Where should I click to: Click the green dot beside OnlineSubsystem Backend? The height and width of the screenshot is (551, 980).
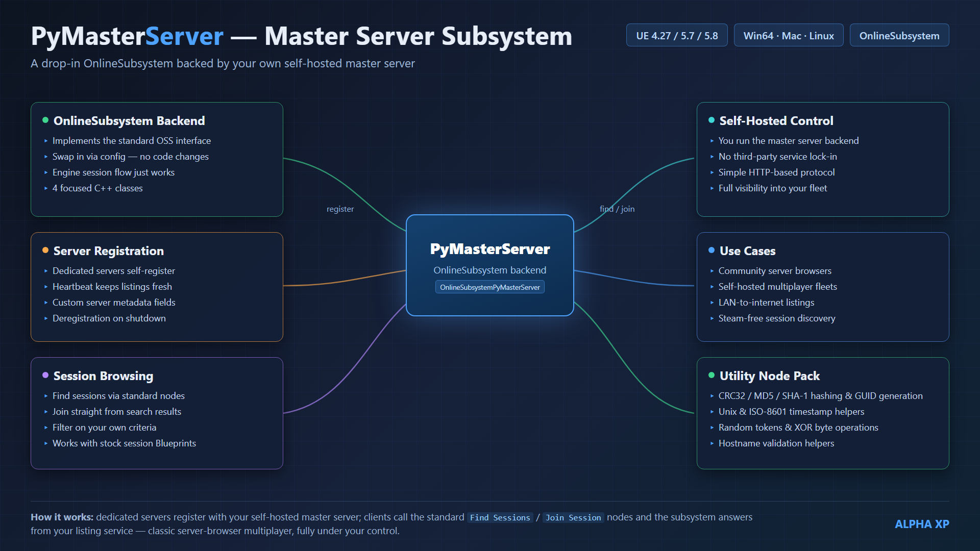tap(45, 120)
